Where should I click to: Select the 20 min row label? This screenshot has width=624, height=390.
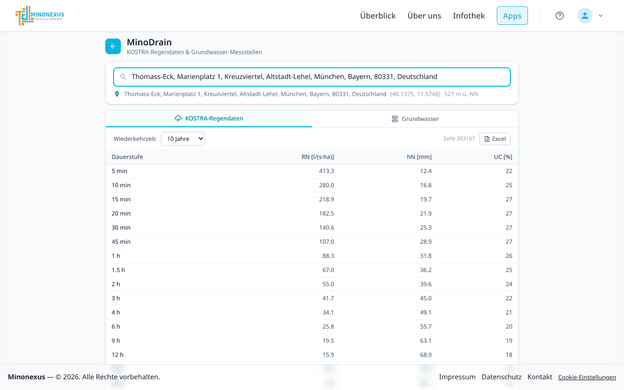point(121,213)
